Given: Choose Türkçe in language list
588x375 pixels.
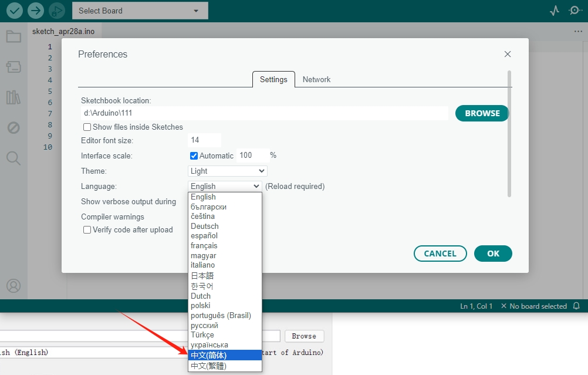Looking at the screenshot, I should click(x=225, y=335).
